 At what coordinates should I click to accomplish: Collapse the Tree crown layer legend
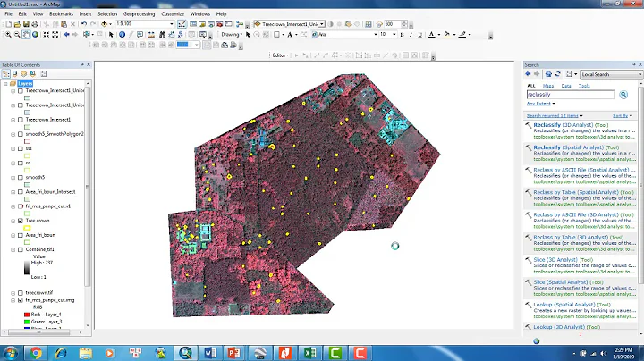pyautogui.click(x=13, y=221)
